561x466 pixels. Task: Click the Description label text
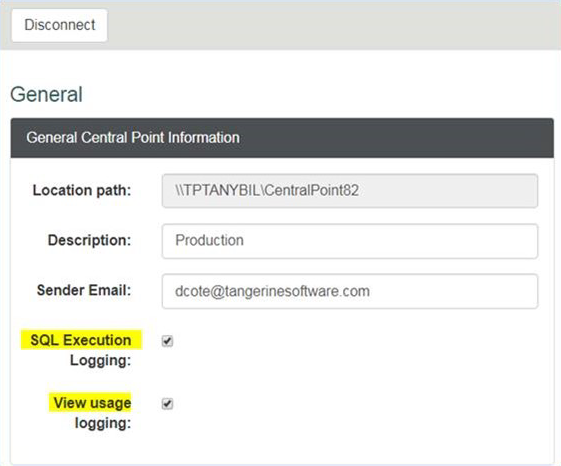[x=89, y=240]
